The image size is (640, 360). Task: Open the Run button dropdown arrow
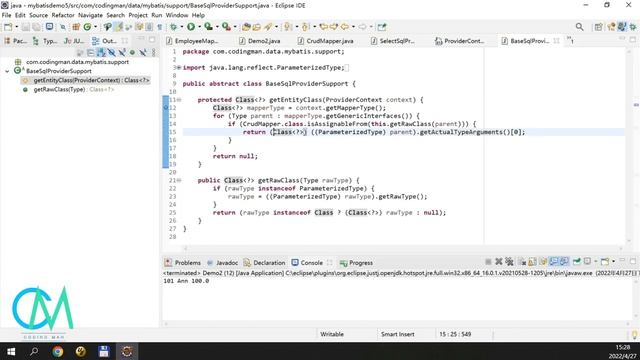point(200,27)
